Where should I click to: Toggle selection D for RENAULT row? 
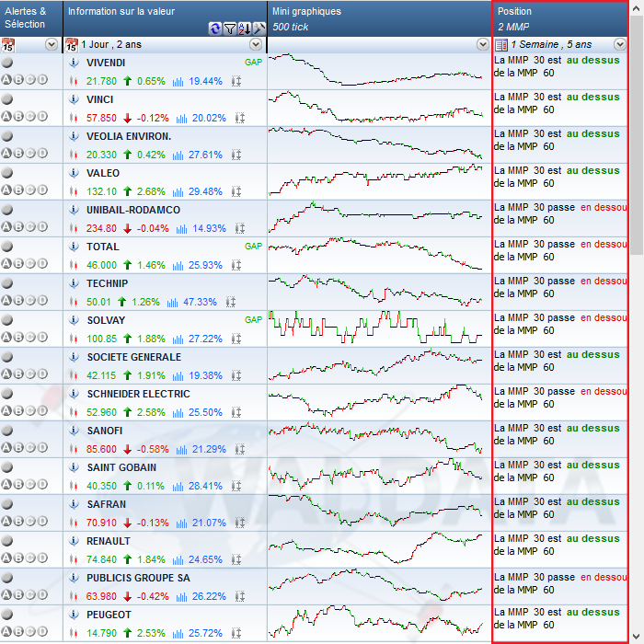(42, 558)
